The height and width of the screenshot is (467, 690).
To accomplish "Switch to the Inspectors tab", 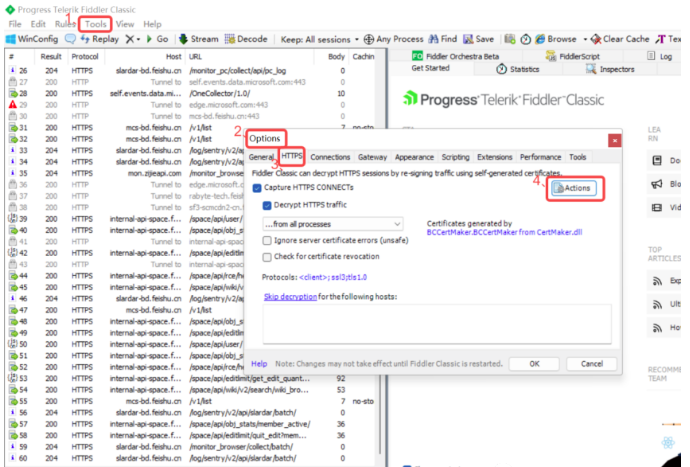I will pyautogui.click(x=610, y=69).
